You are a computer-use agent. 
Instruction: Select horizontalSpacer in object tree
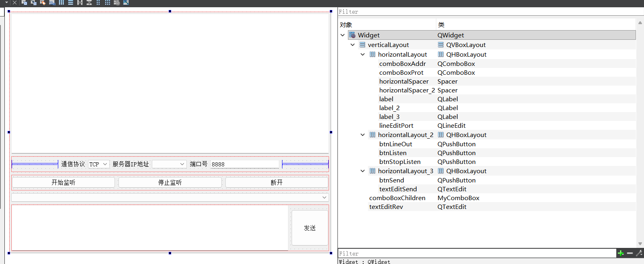(x=404, y=81)
